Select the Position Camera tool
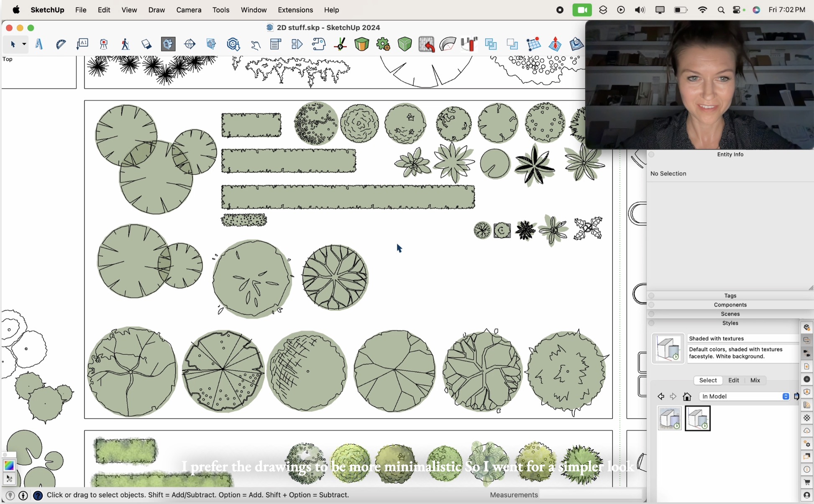Image resolution: width=814 pixels, height=504 pixels. 103,44
